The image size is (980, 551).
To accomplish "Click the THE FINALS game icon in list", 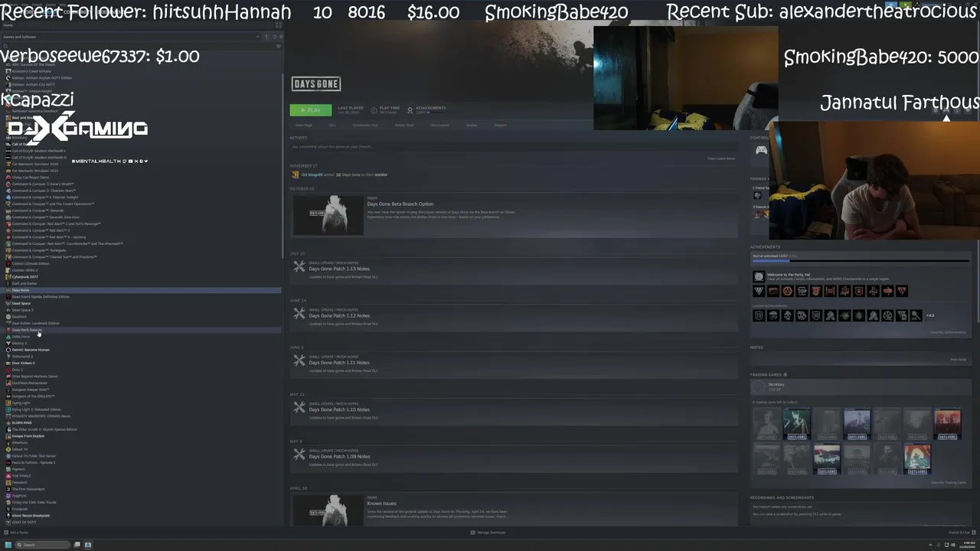I will pyautogui.click(x=8, y=476).
